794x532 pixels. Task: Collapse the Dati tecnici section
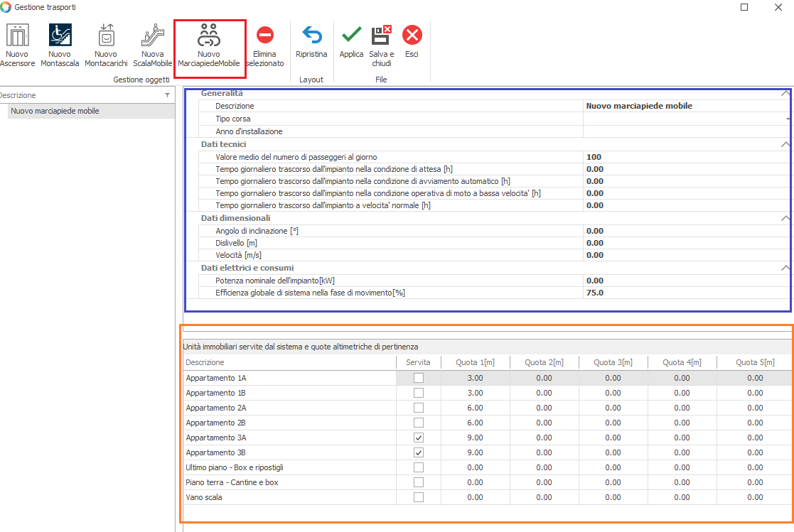(x=785, y=144)
